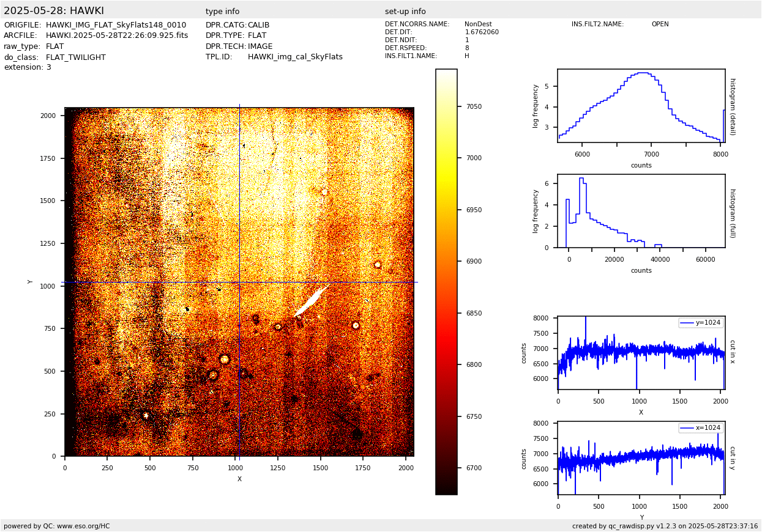Click the DET.NCORRS.NAME value NonDest

coord(478,24)
